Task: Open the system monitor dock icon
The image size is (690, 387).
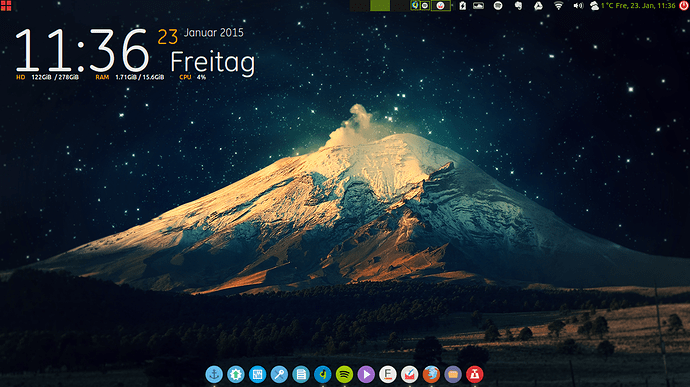Action: (x=257, y=374)
